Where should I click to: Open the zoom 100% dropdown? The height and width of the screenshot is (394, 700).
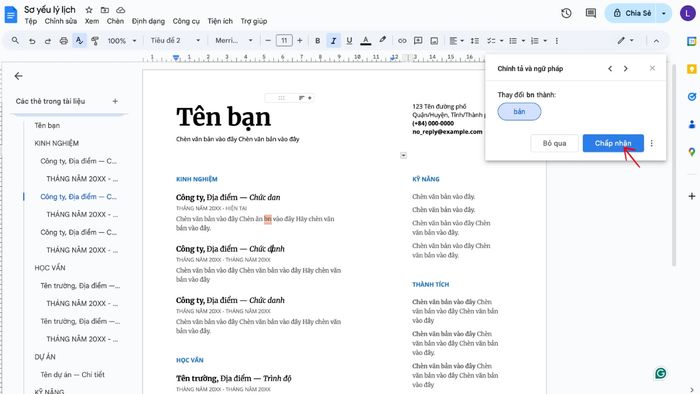[x=122, y=41]
